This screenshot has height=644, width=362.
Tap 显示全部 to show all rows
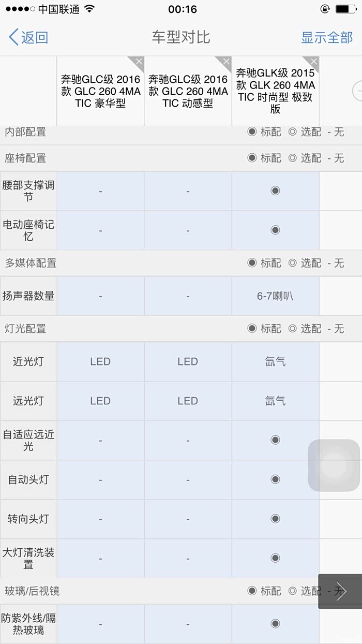327,37
